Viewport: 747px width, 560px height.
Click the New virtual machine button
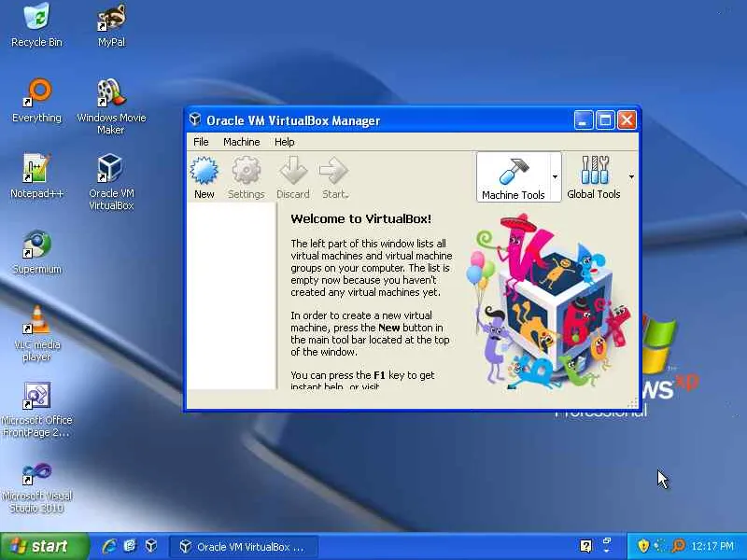coord(204,177)
